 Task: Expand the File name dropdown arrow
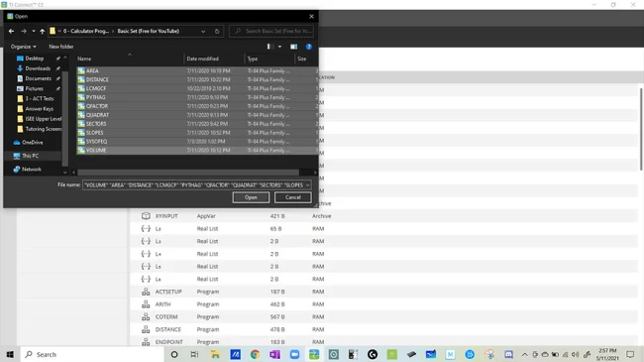pyautogui.click(x=307, y=185)
